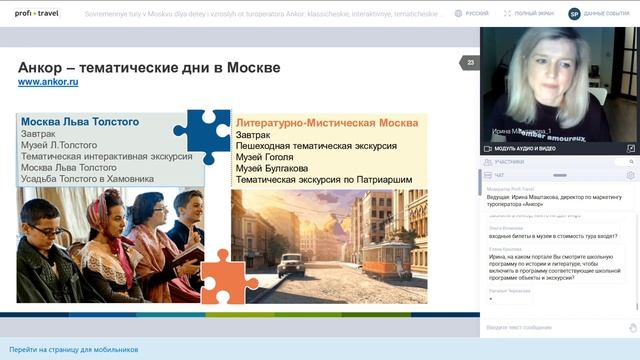Click slide title Анкор тематические дни
This screenshot has width=640, height=360.
pyautogui.click(x=149, y=67)
